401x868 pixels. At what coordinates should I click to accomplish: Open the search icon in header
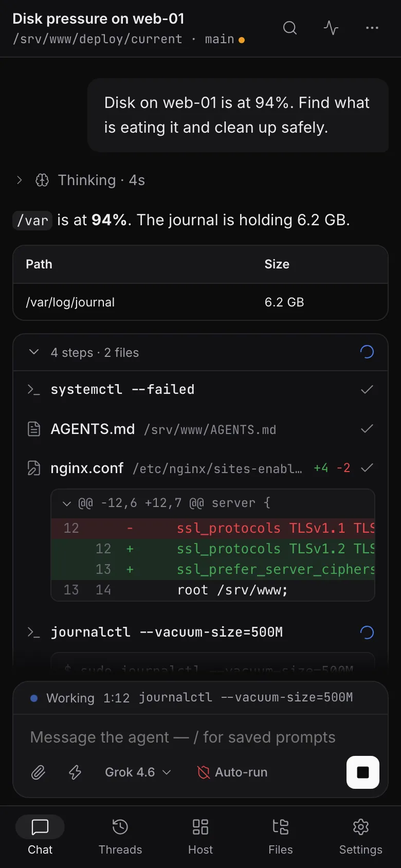coord(290,28)
